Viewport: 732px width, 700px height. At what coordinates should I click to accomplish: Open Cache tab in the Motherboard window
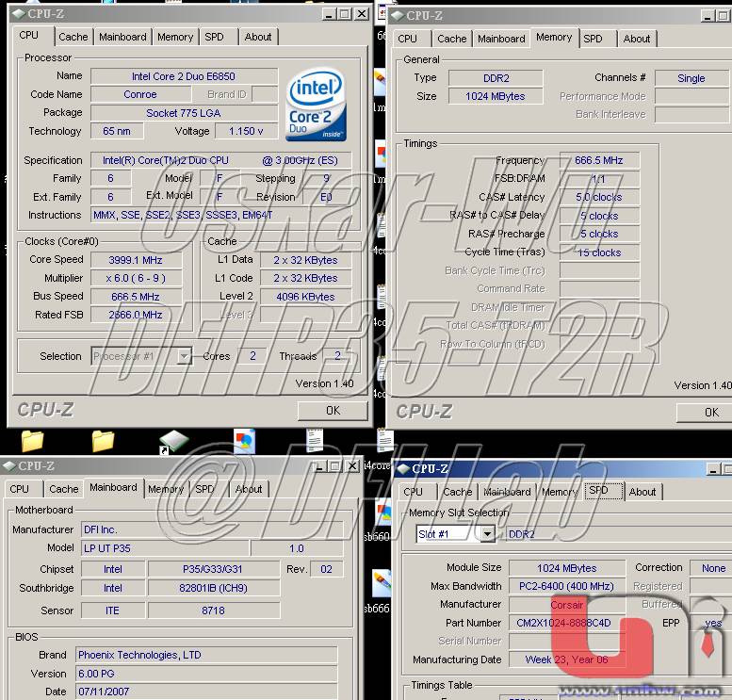tap(64, 489)
